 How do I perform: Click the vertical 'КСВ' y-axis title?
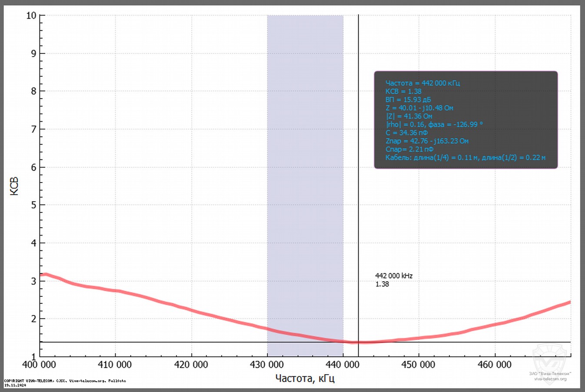[x=14, y=186]
